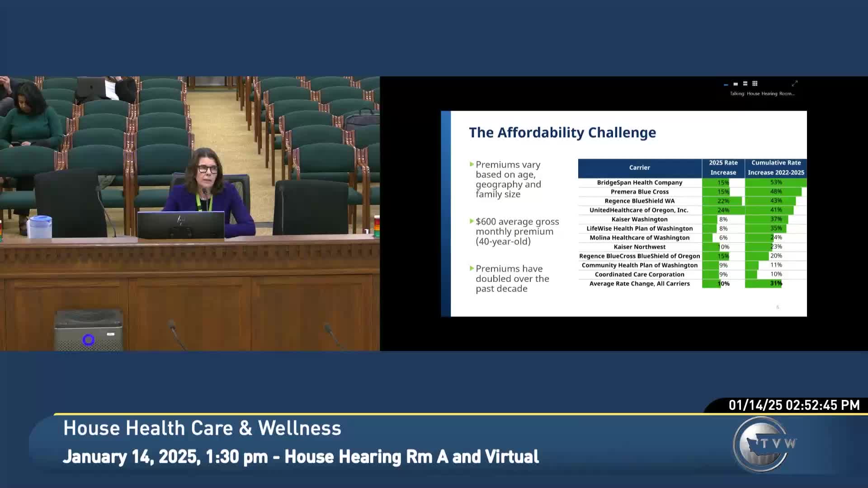Click the TVW logo
The width and height of the screenshot is (868, 488).
(x=763, y=445)
